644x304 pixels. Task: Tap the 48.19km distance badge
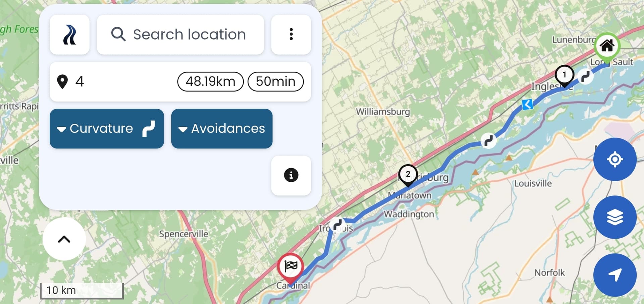[210, 81]
